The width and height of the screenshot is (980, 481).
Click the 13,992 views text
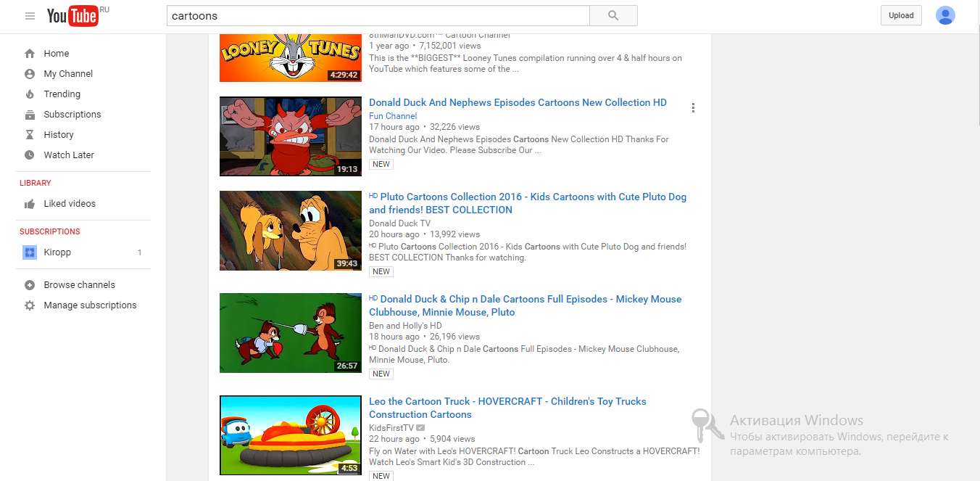click(454, 234)
